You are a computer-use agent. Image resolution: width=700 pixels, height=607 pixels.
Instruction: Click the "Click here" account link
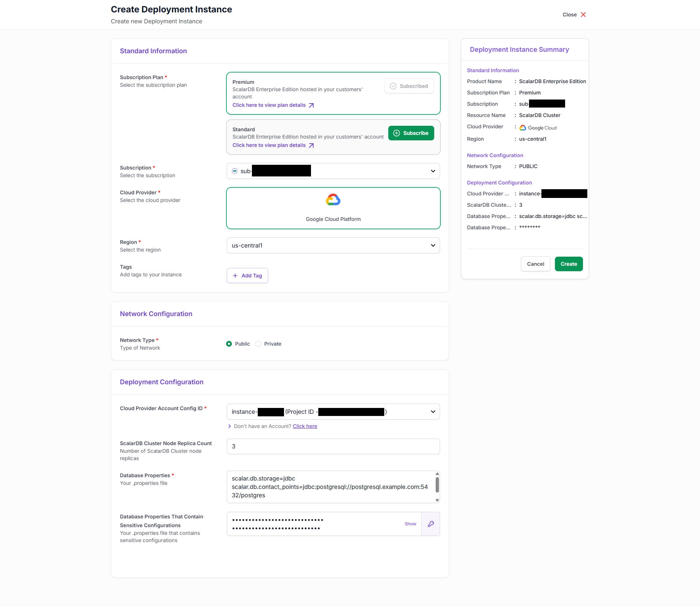pos(305,426)
